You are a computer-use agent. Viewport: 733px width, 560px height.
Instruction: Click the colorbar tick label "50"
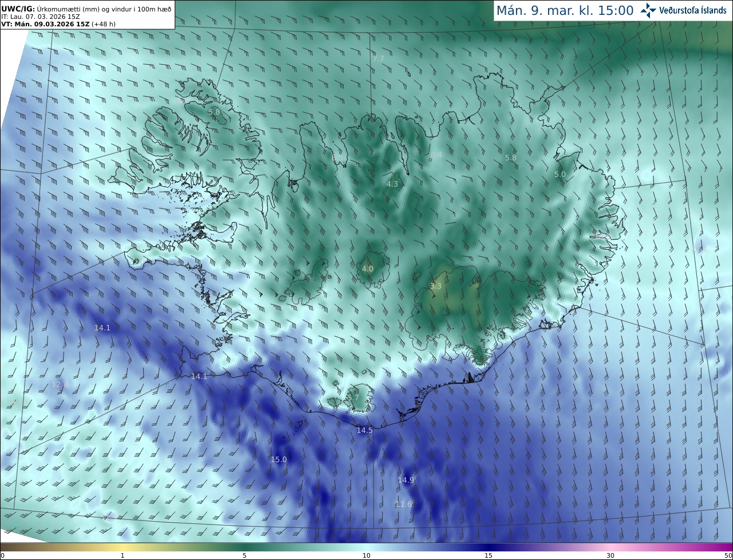point(728,555)
